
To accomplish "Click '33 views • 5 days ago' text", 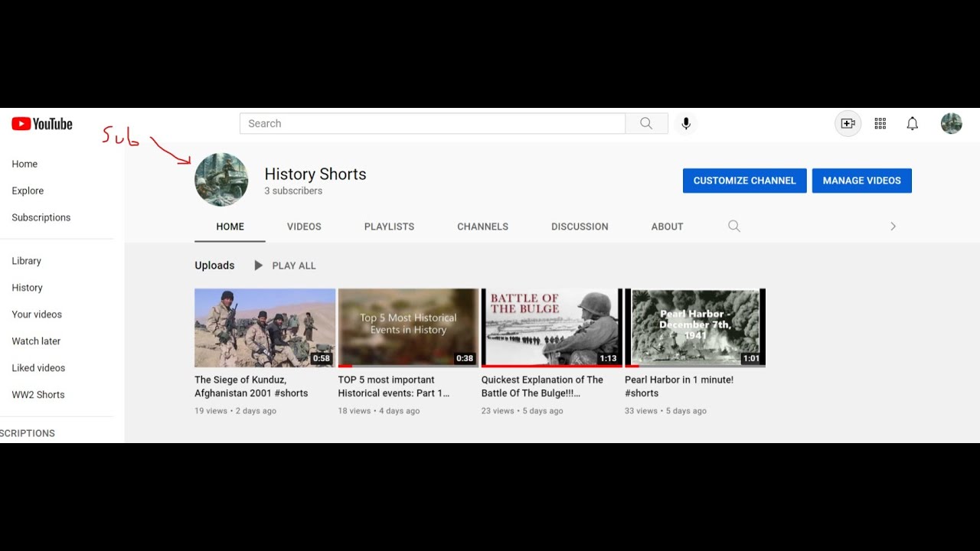I will (665, 411).
